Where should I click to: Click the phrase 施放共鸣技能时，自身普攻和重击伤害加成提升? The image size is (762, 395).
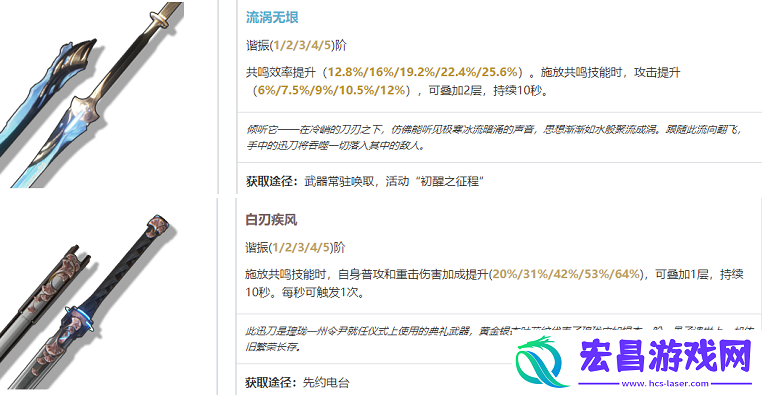click(366, 274)
